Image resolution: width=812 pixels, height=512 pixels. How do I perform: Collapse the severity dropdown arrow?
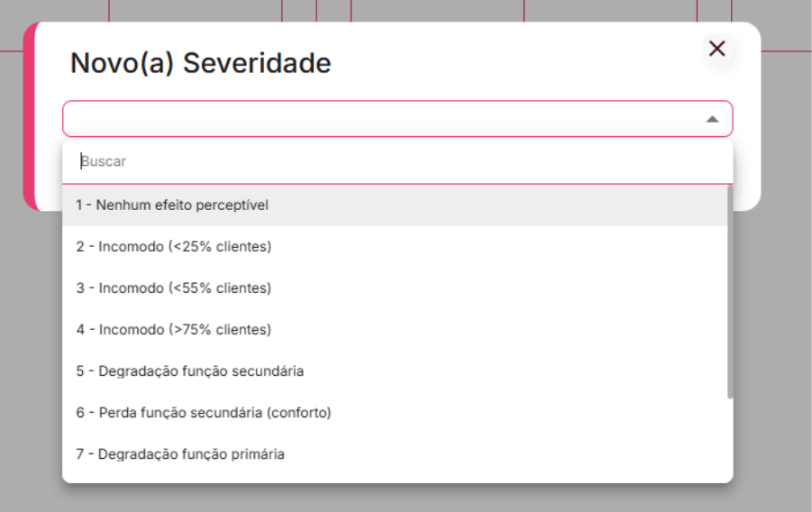click(712, 119)
